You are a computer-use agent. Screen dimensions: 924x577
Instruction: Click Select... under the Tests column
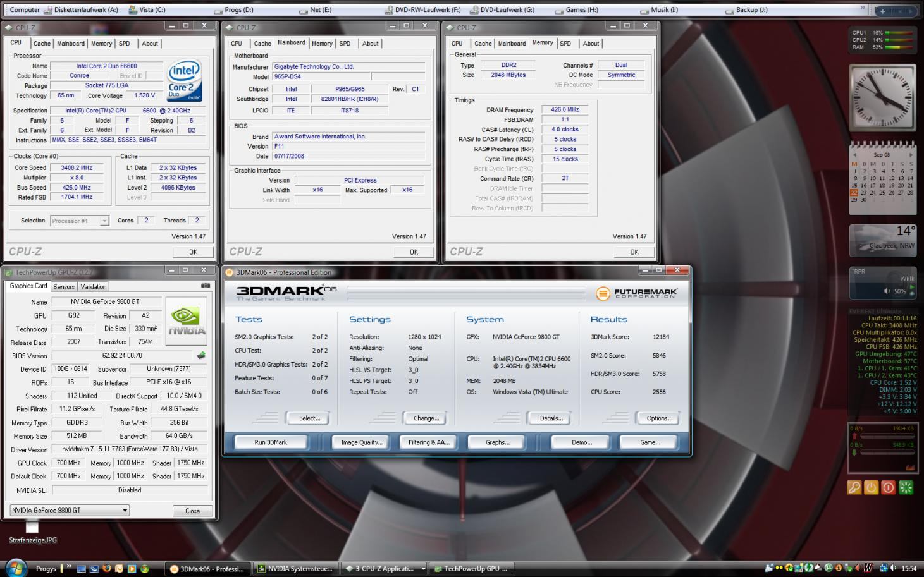pos(310,418)
